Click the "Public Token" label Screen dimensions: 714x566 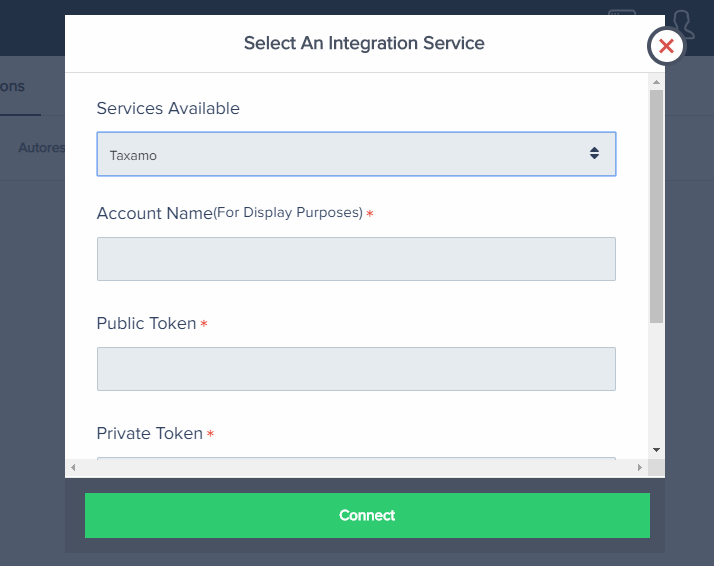147,323
